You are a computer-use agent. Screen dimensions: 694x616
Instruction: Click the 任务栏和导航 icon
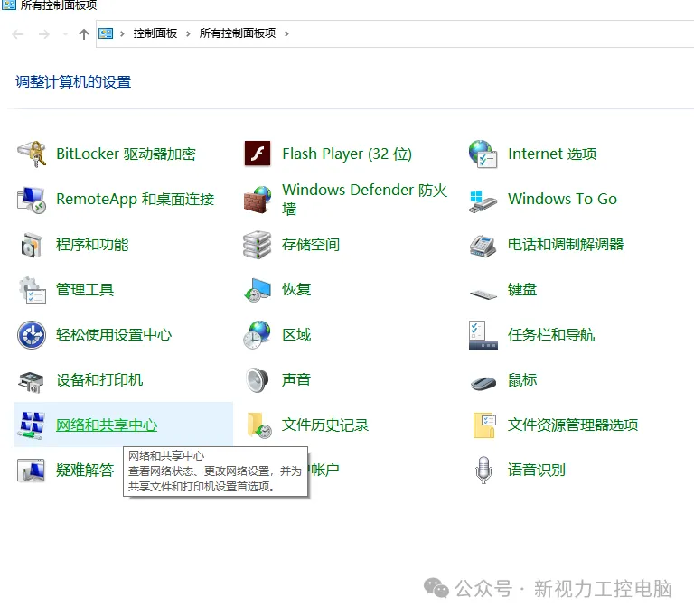click(483, 335)
